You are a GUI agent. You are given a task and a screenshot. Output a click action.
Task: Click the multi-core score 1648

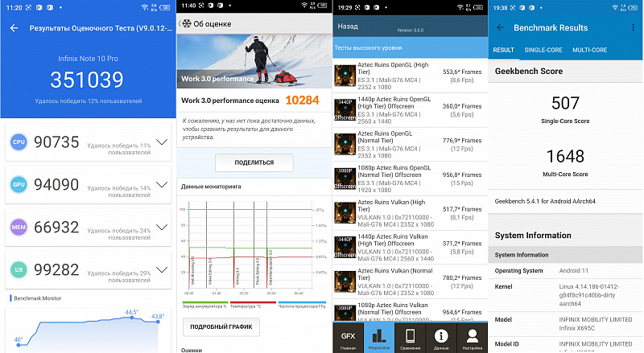565,156
